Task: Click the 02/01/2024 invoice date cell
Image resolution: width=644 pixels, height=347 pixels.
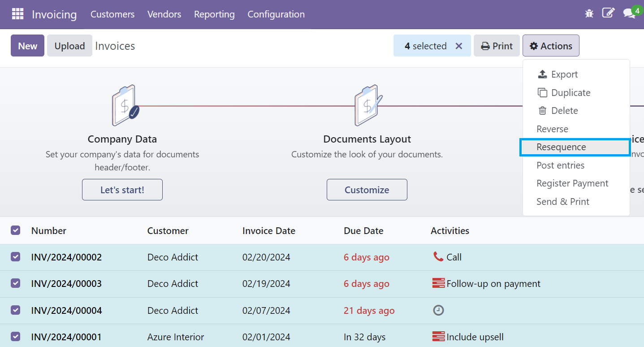Action: coord(266,337)
